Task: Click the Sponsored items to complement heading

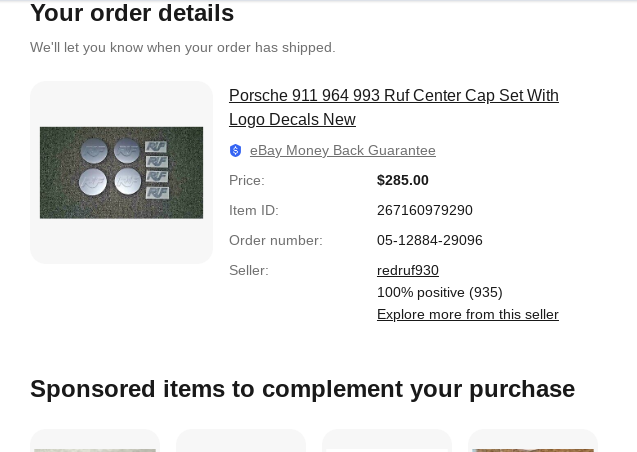Action: (302, 388)
